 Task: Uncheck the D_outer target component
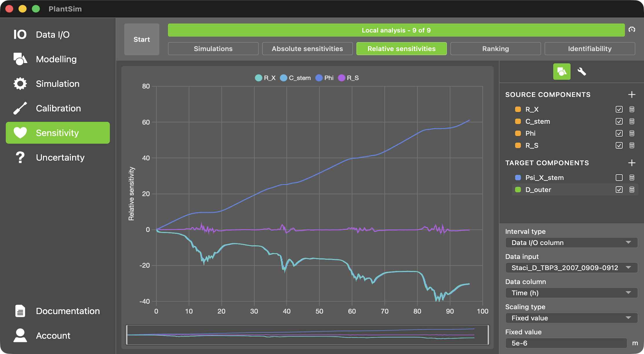[619, 190]
